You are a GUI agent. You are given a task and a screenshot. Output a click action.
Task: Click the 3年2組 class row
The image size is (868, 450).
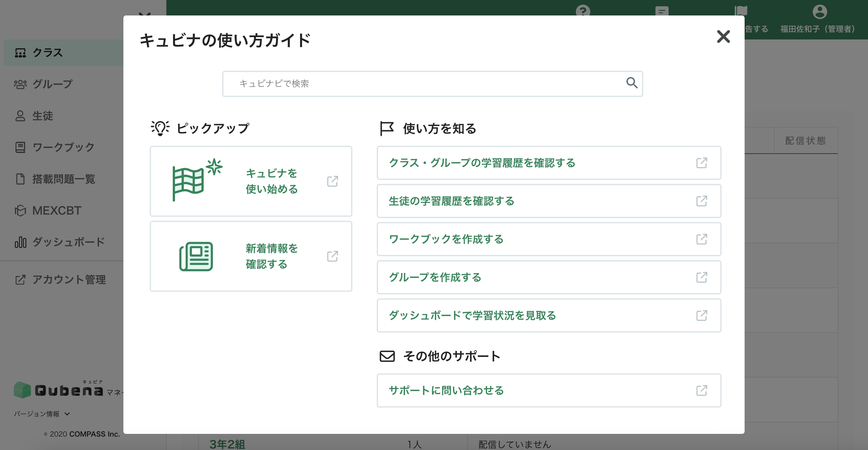227,444
